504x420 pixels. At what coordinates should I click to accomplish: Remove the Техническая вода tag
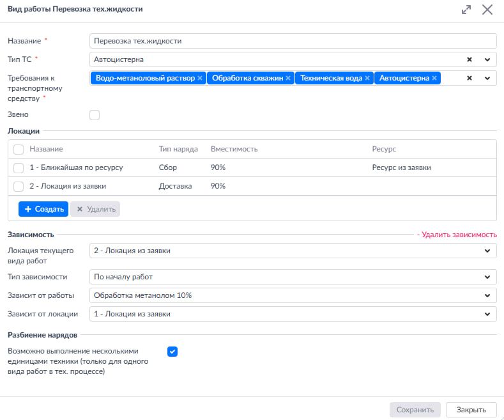367,78
